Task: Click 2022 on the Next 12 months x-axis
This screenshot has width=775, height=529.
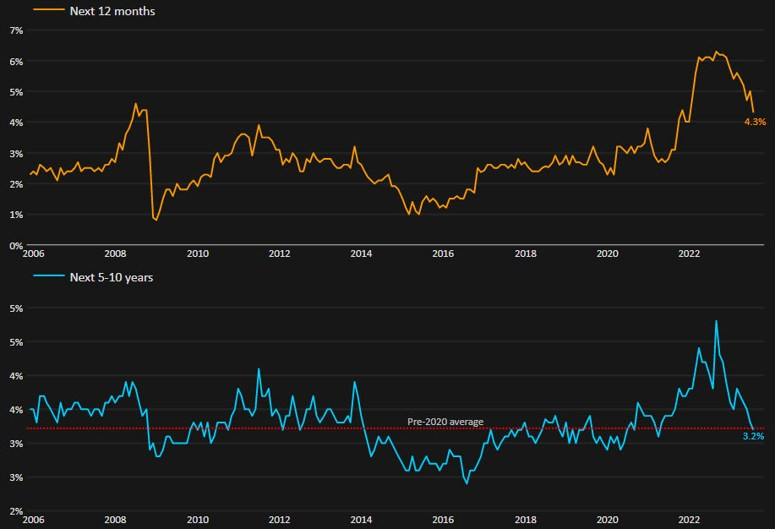Action: 688,255
